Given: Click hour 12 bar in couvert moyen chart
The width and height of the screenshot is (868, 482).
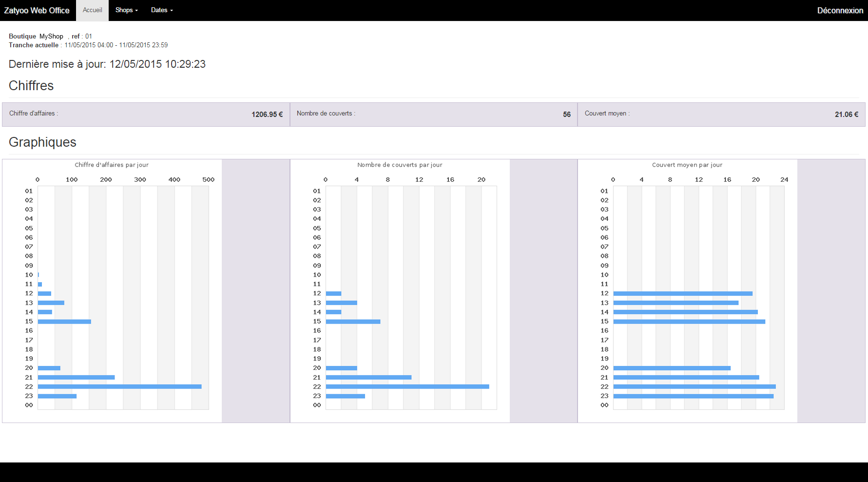Looking at the screenshot, I should point(682,293).
